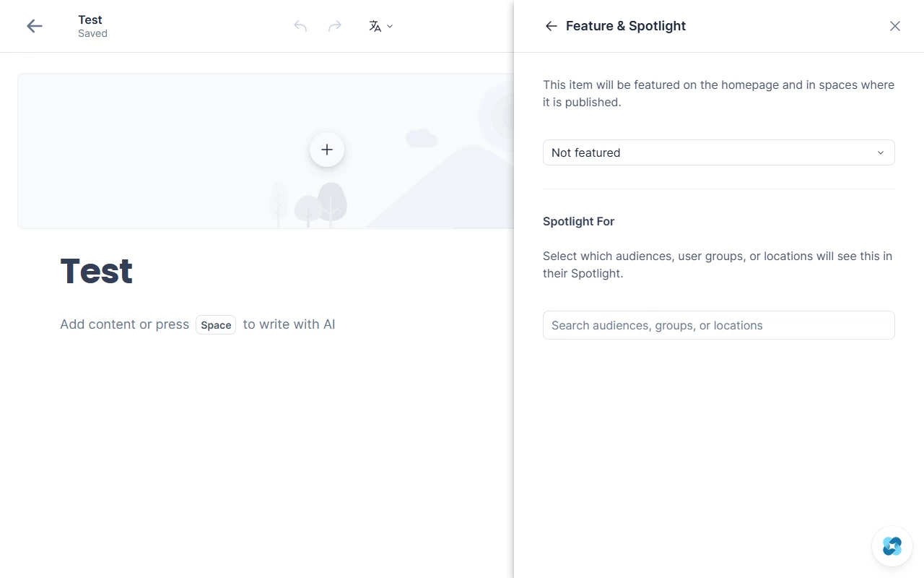The image size is (924, 578).
Task: Click the Spotlight For section heading
Action: 578,221
